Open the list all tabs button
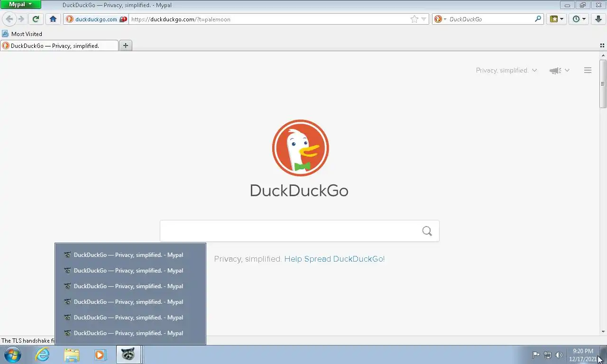Viewport: 607px width, 364px height. (602, 45)
